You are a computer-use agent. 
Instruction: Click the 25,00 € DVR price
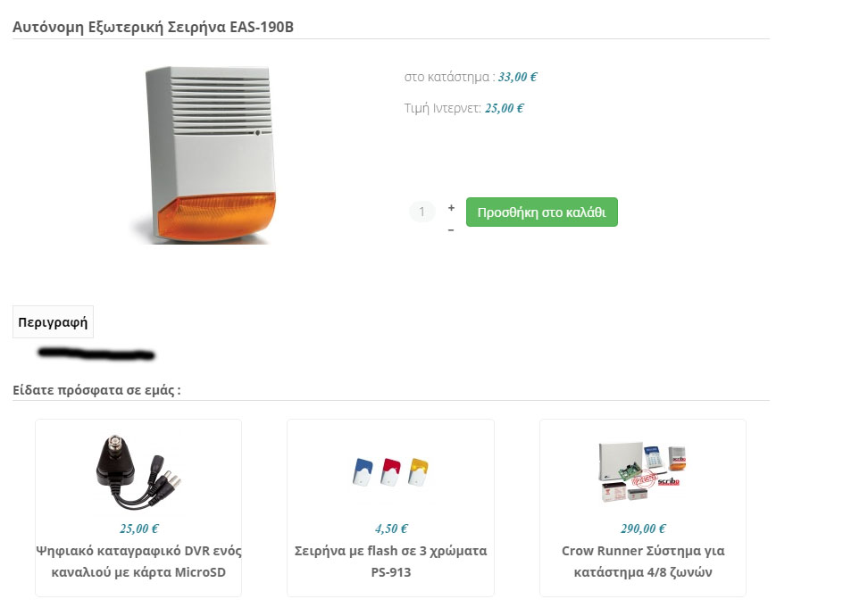pos(138,529)
